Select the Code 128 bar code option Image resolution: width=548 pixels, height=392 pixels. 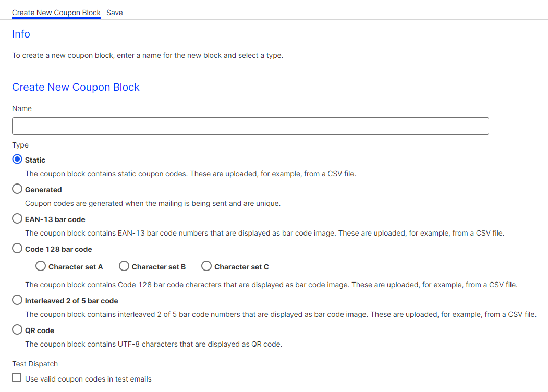(16, 249)
